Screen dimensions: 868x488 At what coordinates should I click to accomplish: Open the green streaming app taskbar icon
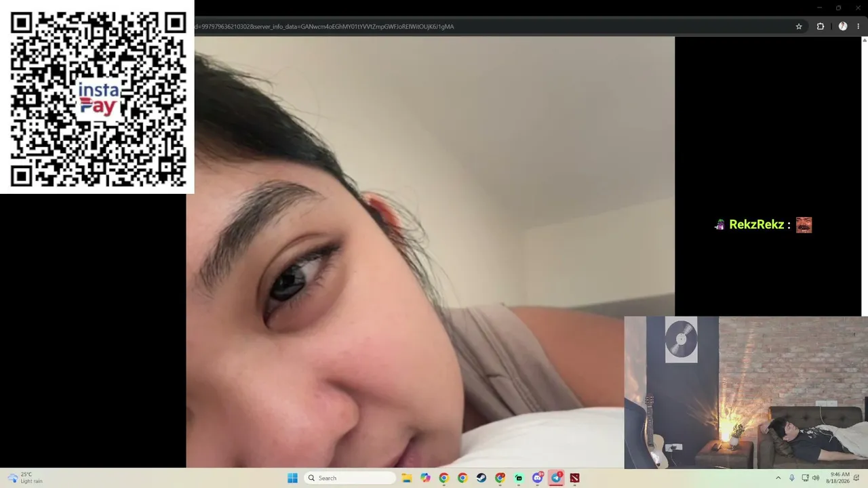[519, 478]
